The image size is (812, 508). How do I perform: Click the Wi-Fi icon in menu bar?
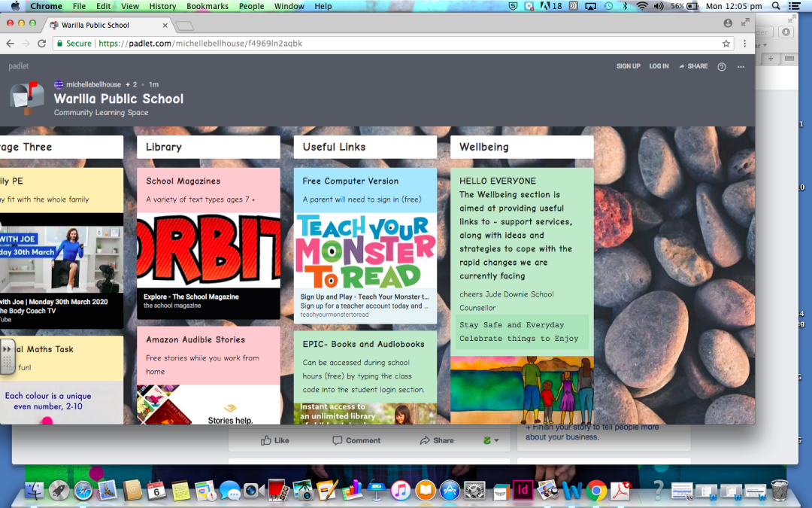642,6
